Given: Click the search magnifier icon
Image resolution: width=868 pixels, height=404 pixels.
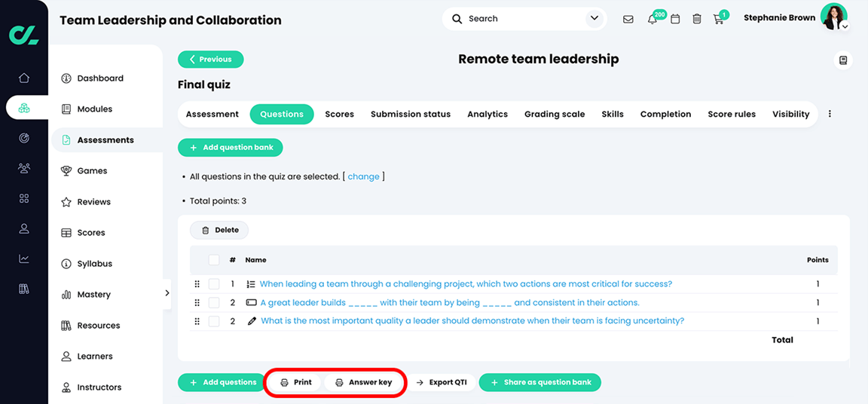Looking at the screenshot, I should tap(457, 19).
